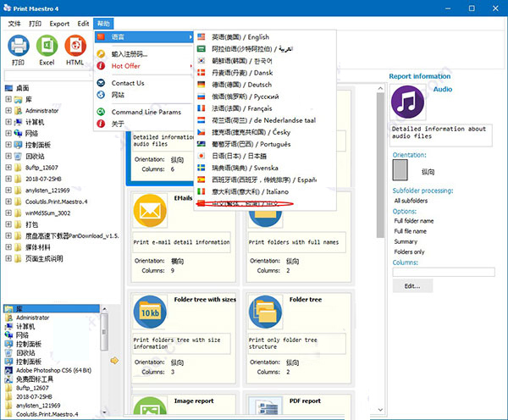Select 桌面 in the folder tree
This screenshot has width=508, height=420.
coord(22,88)
